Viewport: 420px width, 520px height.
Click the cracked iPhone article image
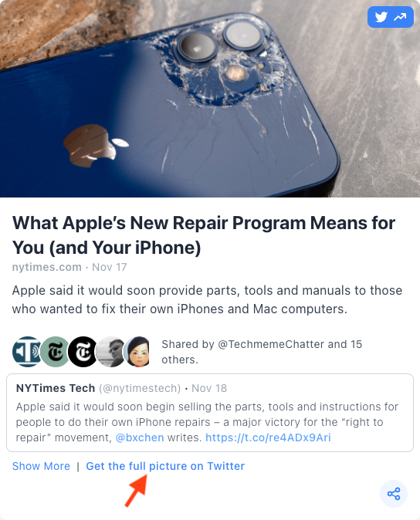tap(210, 99)
